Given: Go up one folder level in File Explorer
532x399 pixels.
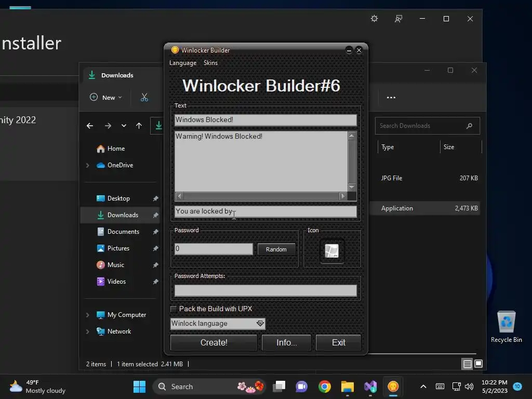Looking at the screenshot, I should point(139,126).
